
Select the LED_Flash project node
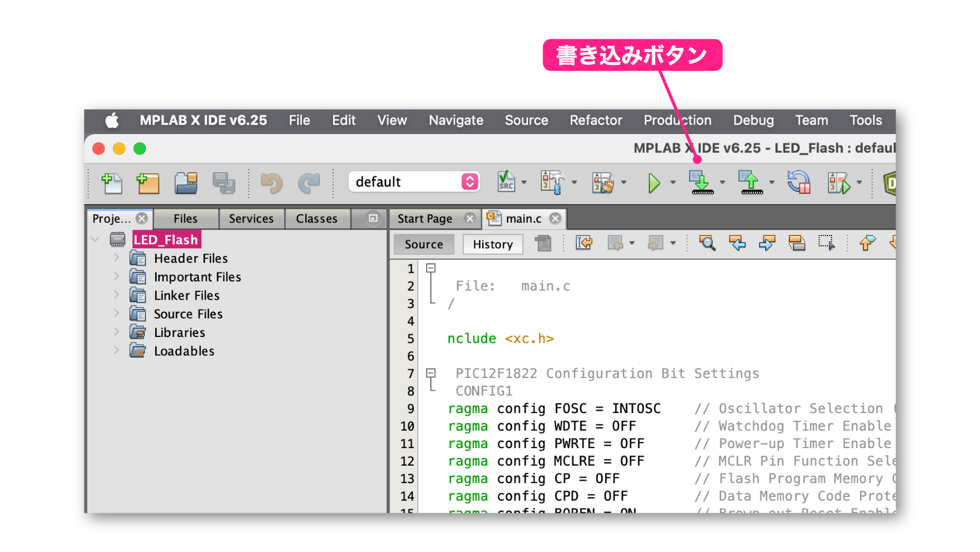[x=166, y=240]
